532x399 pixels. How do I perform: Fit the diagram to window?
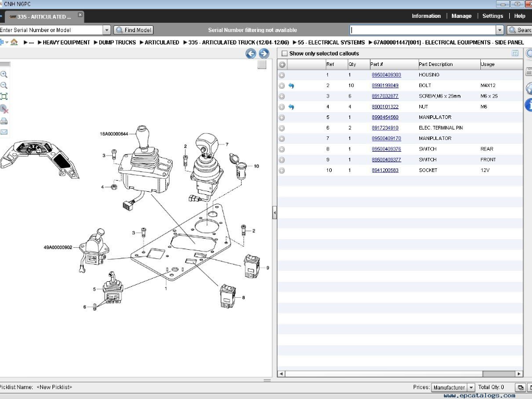point(4,97)
